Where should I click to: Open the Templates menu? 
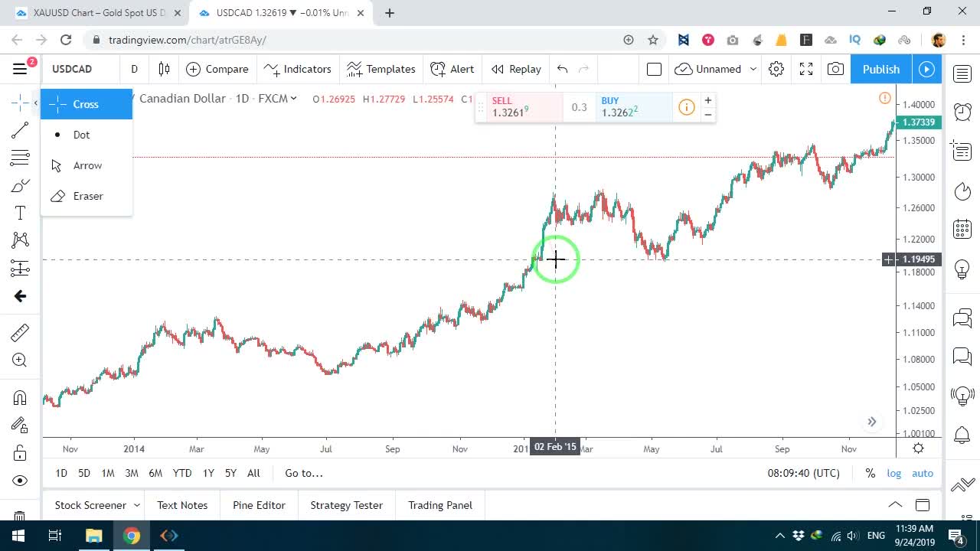click(381, 69)
